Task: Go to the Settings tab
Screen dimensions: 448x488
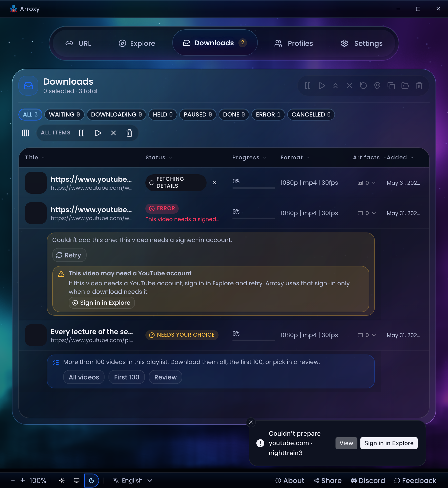Action: 362,43
